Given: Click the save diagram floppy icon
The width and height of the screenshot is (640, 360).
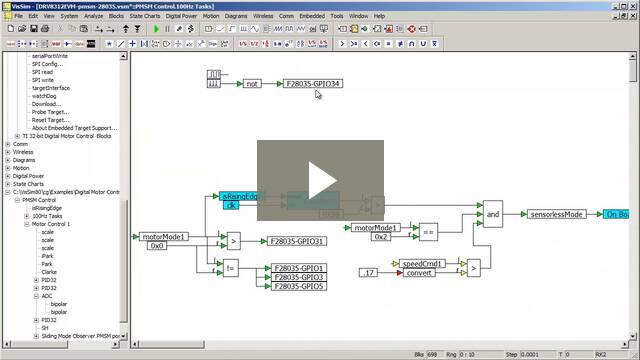Looking at the screenshot, I should pyautogui.click(x=33, y=29).
